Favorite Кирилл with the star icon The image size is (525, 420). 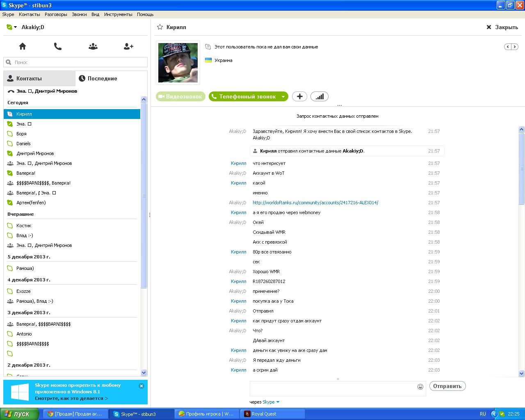point(160,27)
